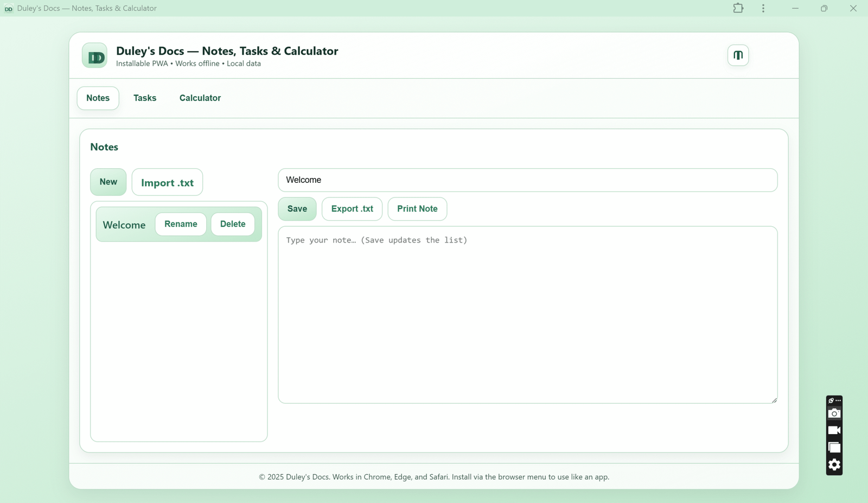Print the Welcome note
The width and height of the screenshot is (868, 503).
click(417, 209)
